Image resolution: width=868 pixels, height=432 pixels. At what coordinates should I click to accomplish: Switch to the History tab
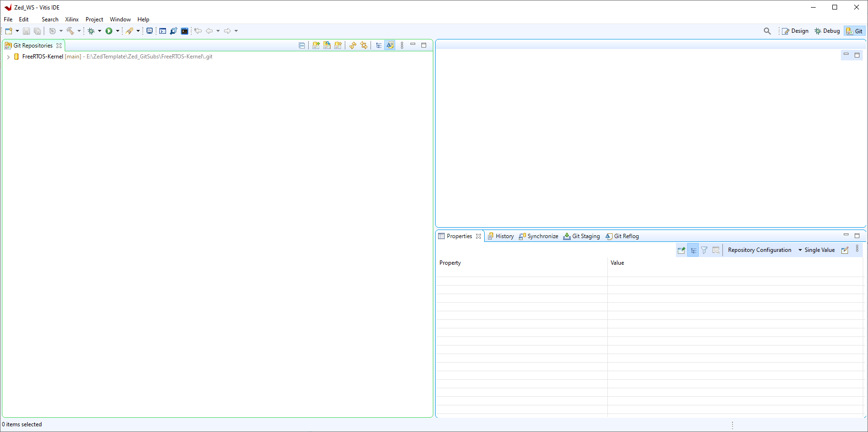pos(501,236)
